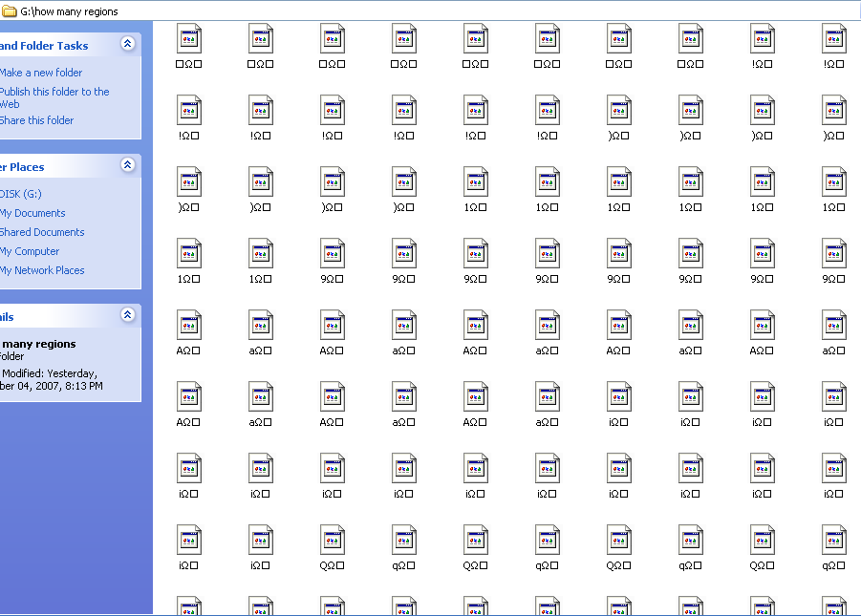The height and width of the screenshot is (616, 861).
Task: Select the very first '□Ω□' file icon
Action: pyautogui.click(x=188, y=39)
